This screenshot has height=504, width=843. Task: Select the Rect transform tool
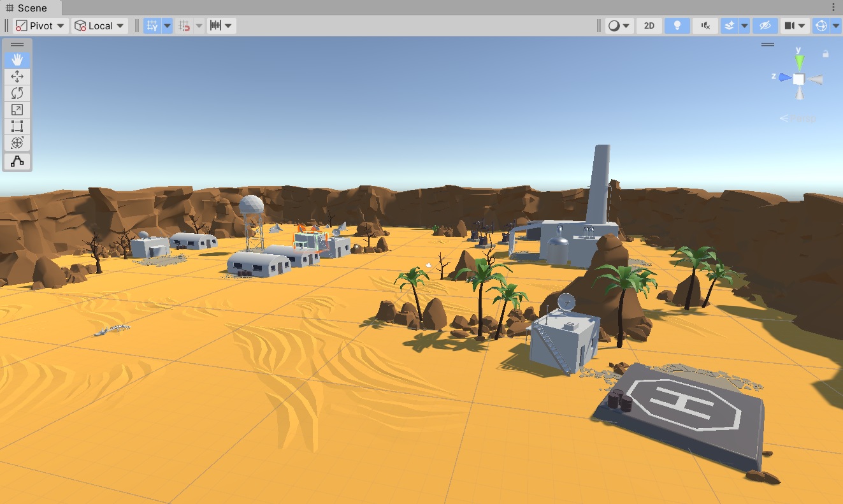click(17, 126)
